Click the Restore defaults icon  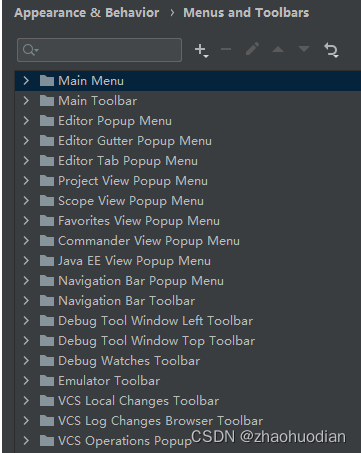[x=331, y=50]
